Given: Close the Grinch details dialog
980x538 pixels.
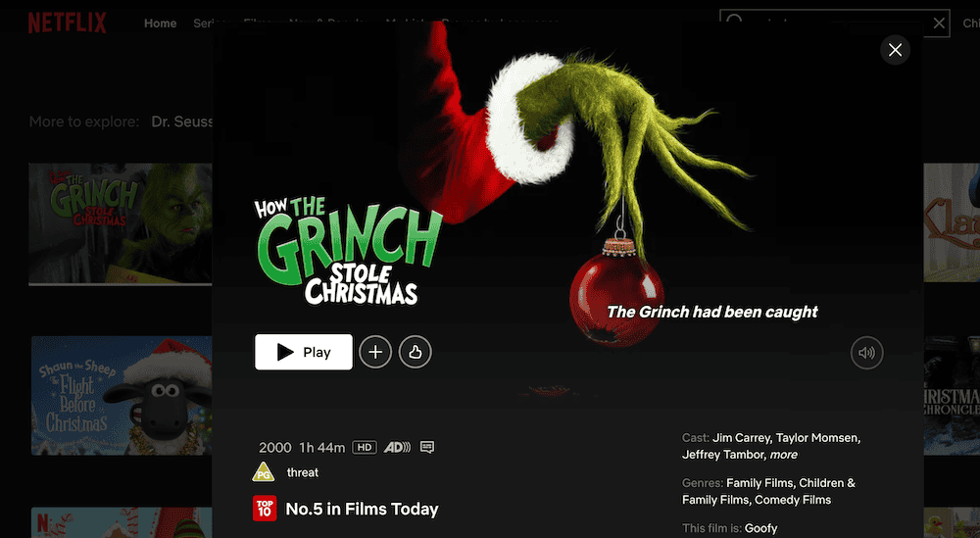Looking at the screenshot, I should [x=895, y=50].
